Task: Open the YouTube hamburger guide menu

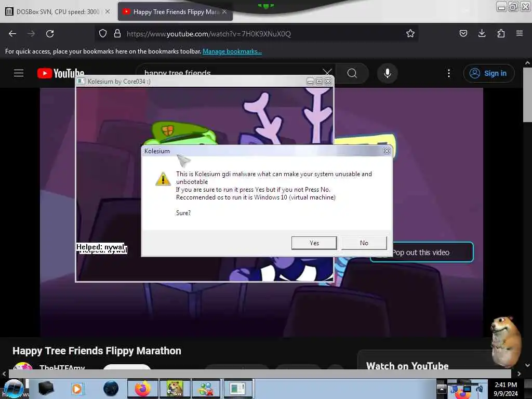Action: (19, 73)
